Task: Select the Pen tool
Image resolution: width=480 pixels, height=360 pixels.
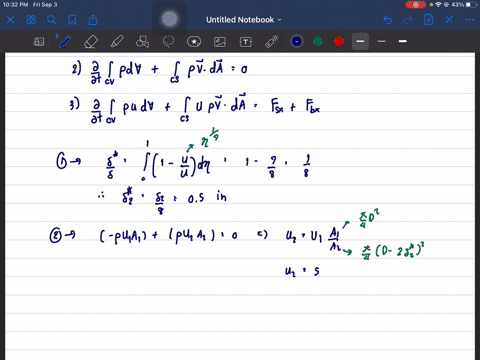Action: 65,42
